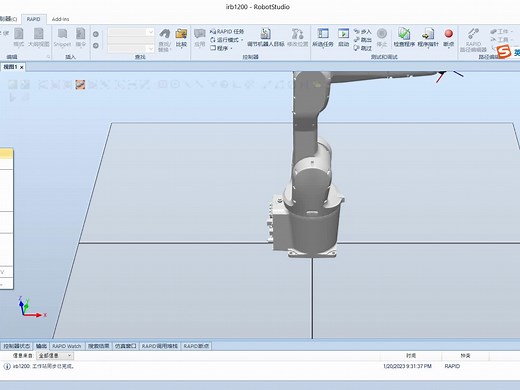
Task: Open the Compare folder tool
Action: tap(181, 38)
